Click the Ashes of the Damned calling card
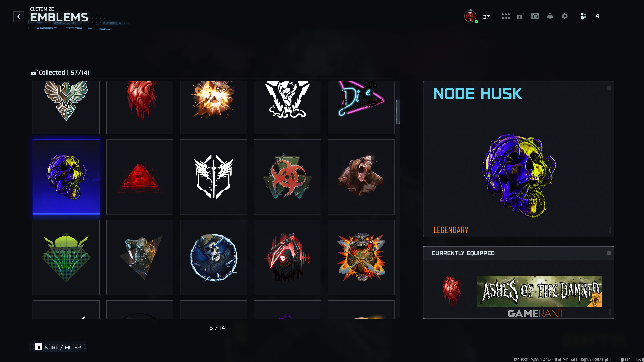Image resolution: width=644 pixels, height=362 pixels. 539,291
